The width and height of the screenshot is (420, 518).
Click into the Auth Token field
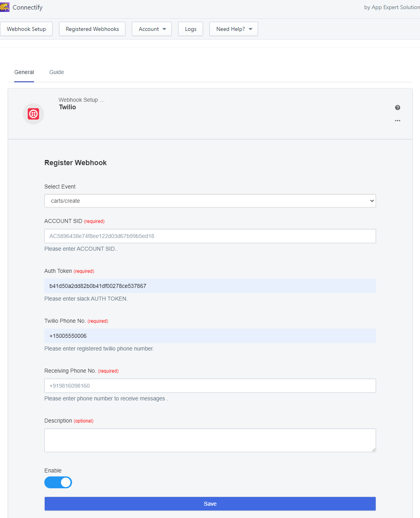210,286
